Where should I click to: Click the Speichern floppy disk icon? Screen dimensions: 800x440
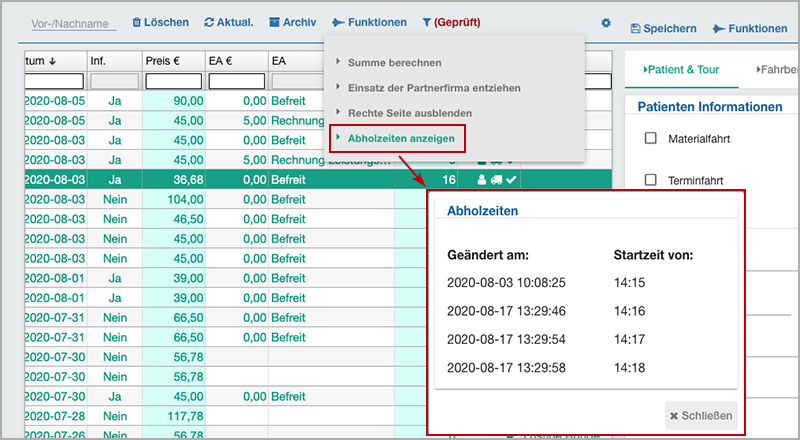pos(636,29)
